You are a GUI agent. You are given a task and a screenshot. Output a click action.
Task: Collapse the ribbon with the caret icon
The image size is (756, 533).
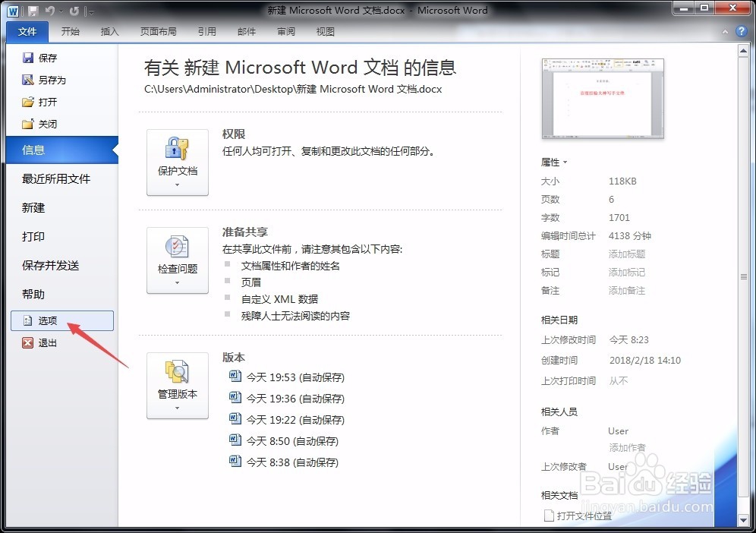[x=725, y=32]
